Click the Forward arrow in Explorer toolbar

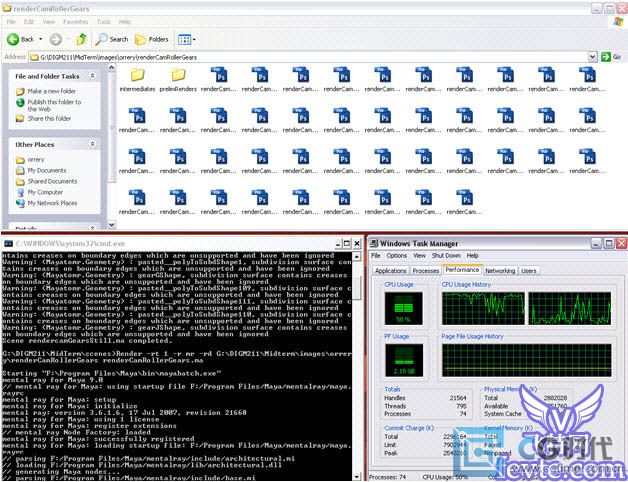pos(56,39)
